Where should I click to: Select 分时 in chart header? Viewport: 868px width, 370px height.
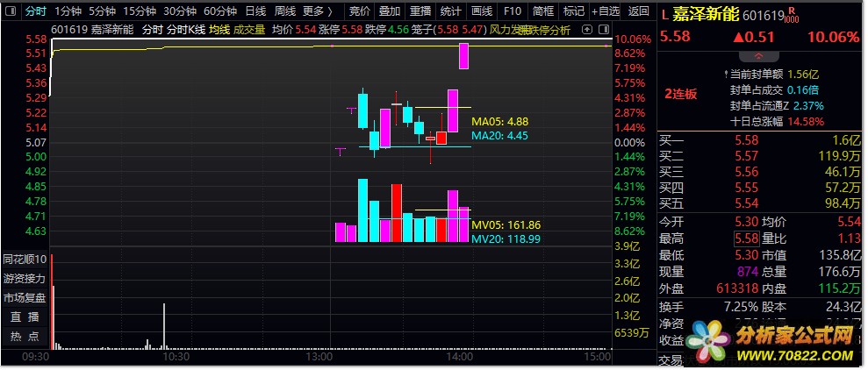click(x=152, y=30)
